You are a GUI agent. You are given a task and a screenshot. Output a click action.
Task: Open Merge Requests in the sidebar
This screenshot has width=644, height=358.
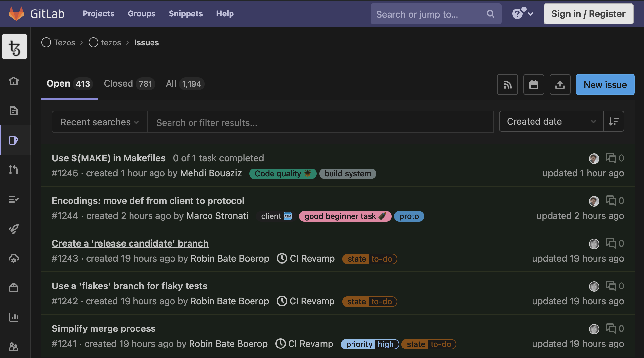tap(14, 170)
